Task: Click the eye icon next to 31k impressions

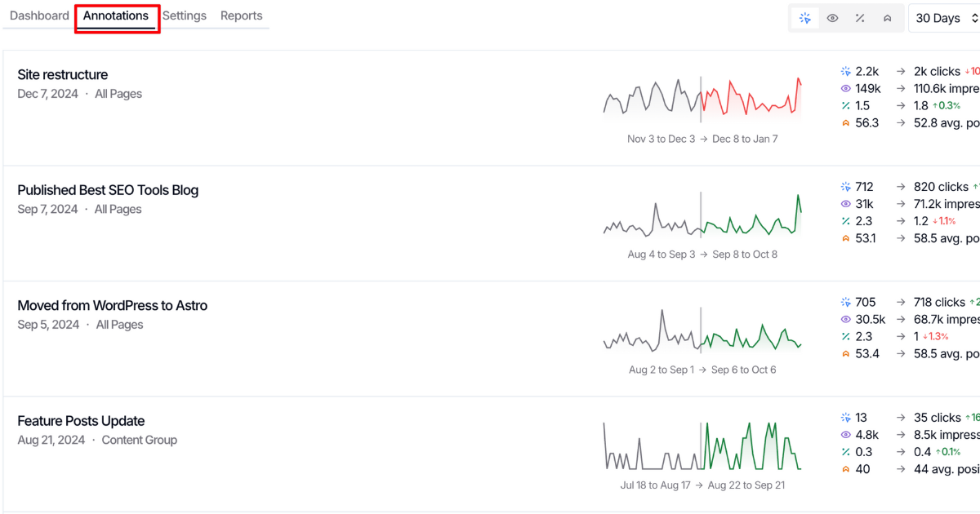Action: click(846, 203)
